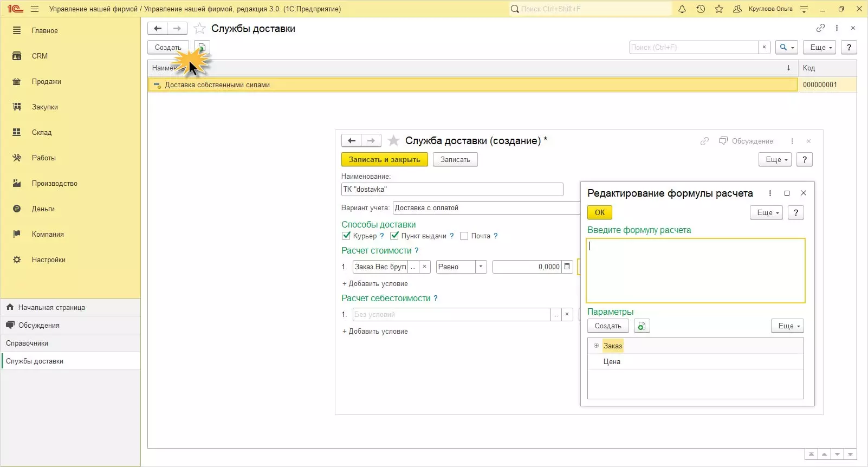Open the Продажи section

(46, 81)
